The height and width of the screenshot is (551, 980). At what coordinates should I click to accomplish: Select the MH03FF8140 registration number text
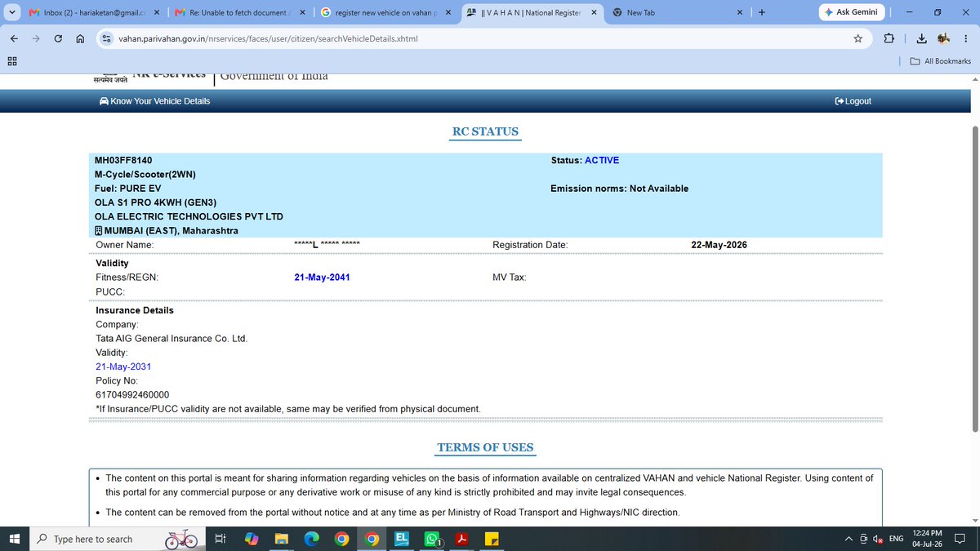(x=123, y=160)
